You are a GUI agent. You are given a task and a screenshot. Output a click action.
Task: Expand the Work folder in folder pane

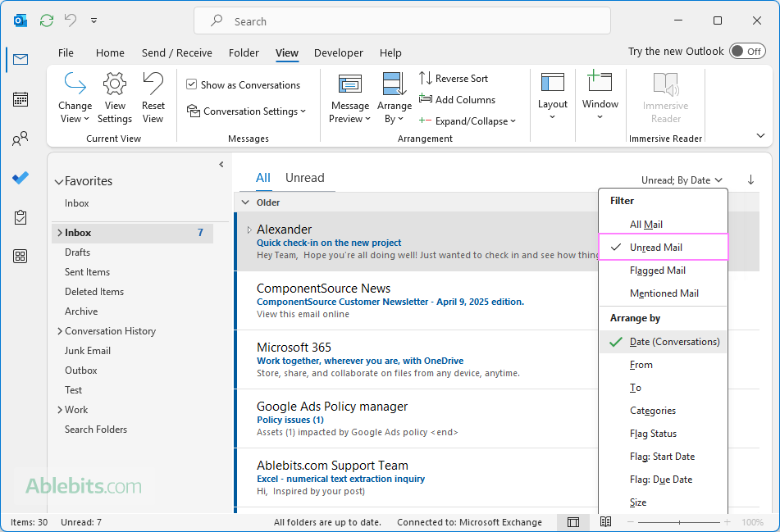click(x=60, y=410)
